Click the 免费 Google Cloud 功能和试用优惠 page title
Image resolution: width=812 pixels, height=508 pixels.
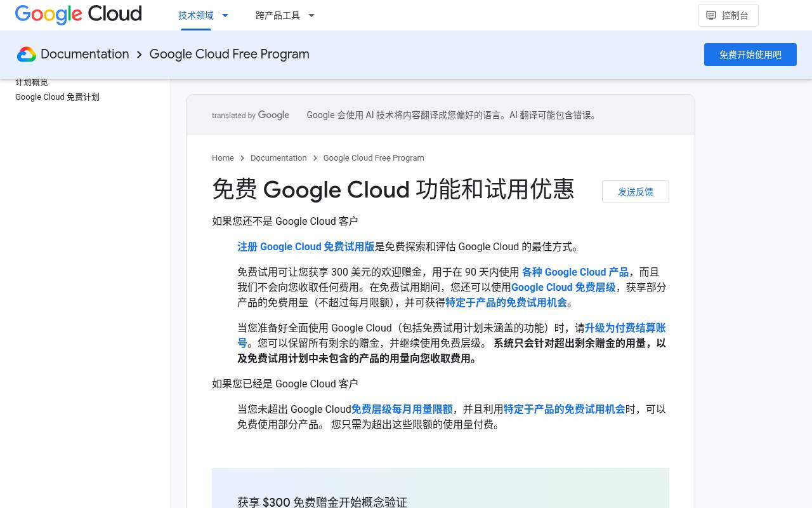[393, 189]
